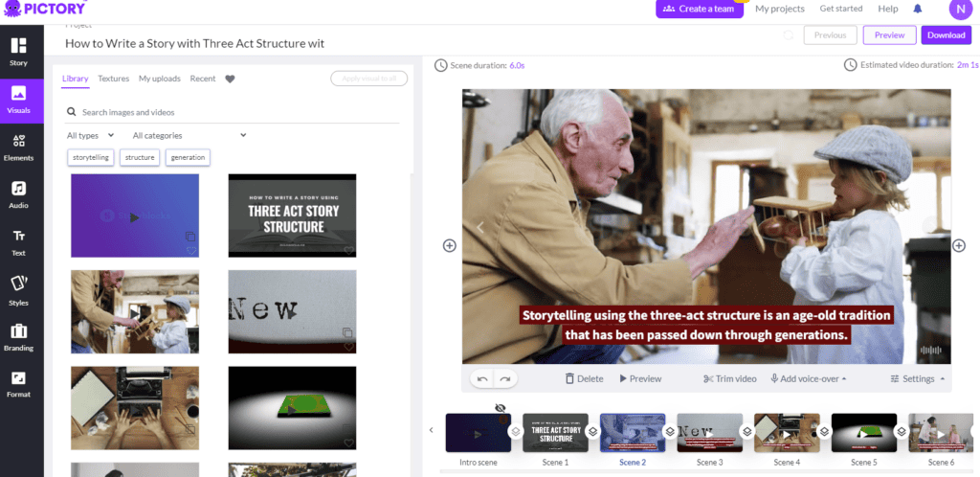Screen dimensions: 980x477
Task: Click the notifications bell icon
Action: tap(918, 9)
